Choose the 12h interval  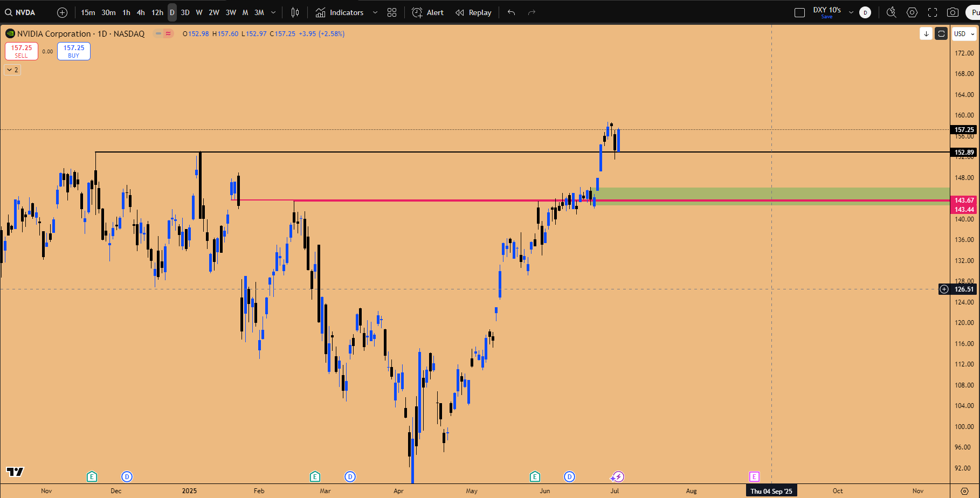157,12
